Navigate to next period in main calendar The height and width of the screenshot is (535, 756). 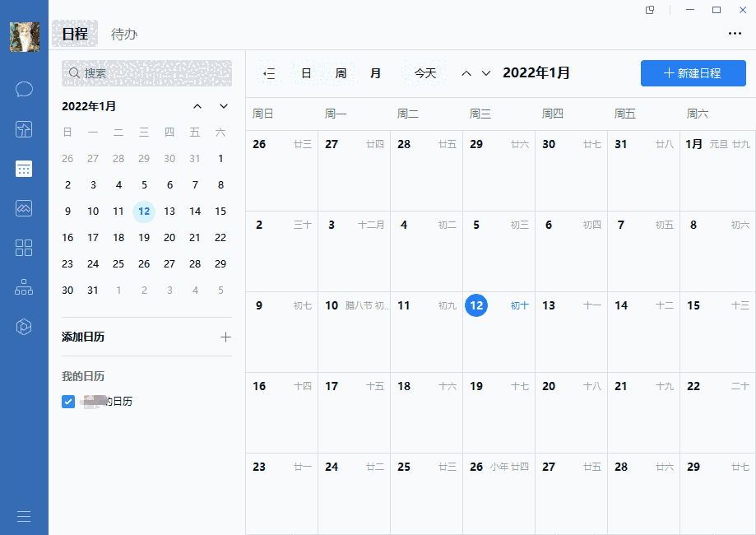click(x=486, y=73)
